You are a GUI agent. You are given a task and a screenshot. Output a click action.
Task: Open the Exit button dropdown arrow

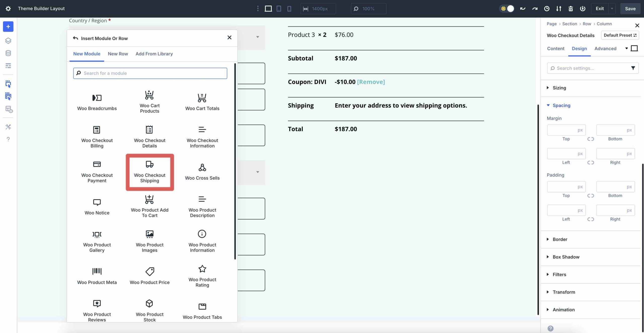(612, 8)
